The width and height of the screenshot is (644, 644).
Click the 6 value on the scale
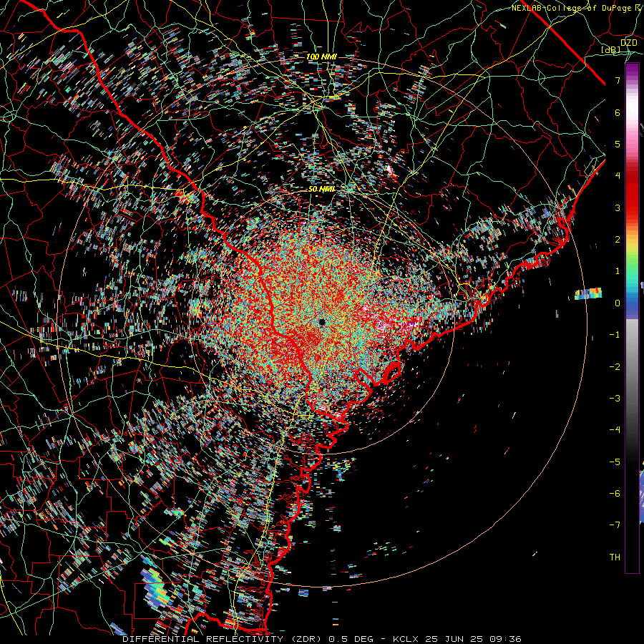click(x=618, y=112)
